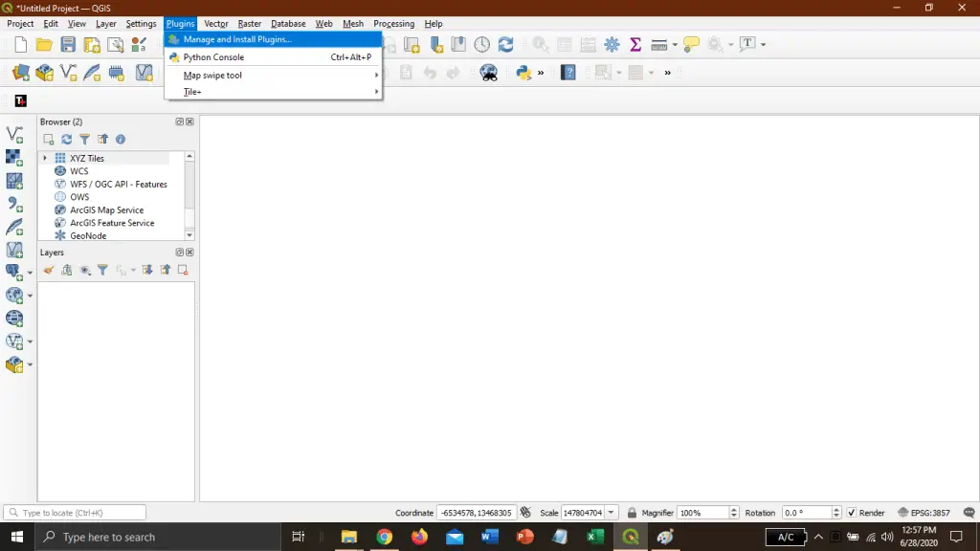
Task: Enable Show Map Tips speech bubble
Action: tap(691, 44)
